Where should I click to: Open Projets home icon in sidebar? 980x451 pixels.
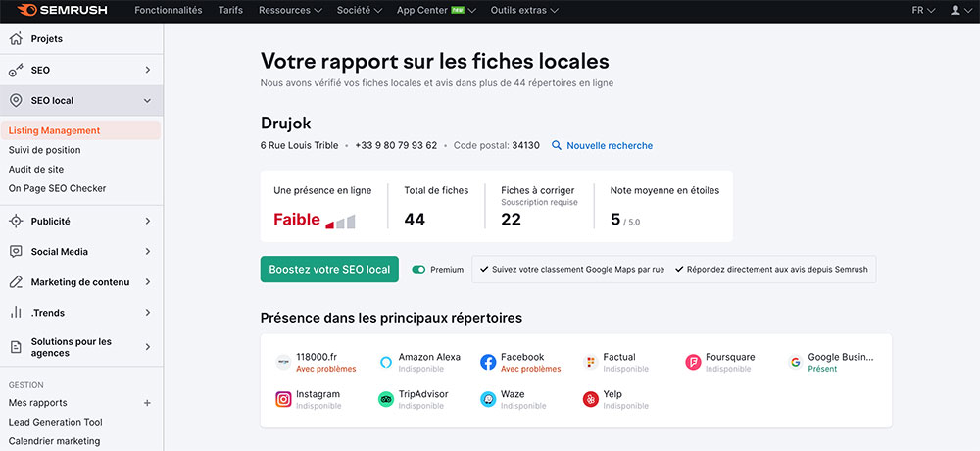[17, 39]
